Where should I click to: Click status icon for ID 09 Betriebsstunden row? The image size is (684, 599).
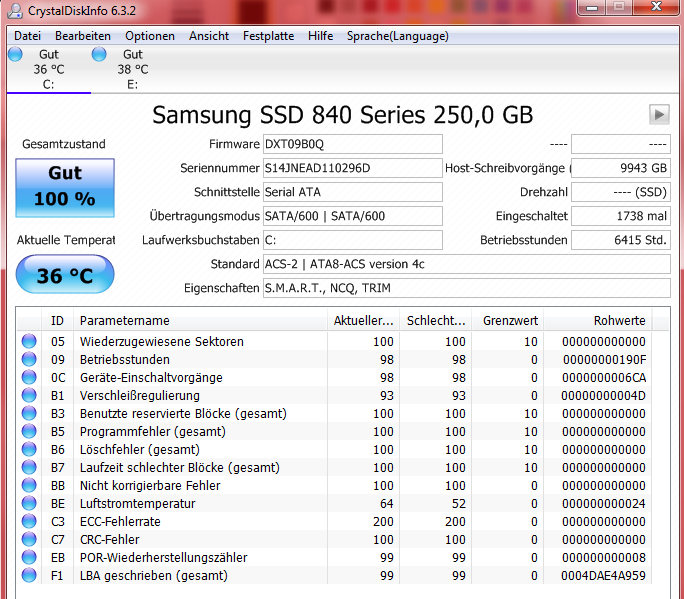tap(29, 359)
